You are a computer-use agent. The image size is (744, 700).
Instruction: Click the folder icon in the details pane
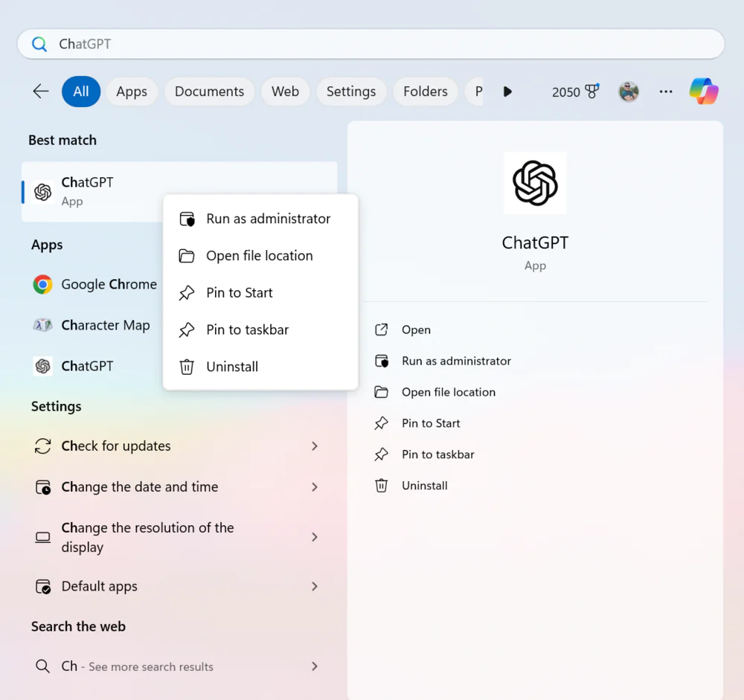point(381,393)
